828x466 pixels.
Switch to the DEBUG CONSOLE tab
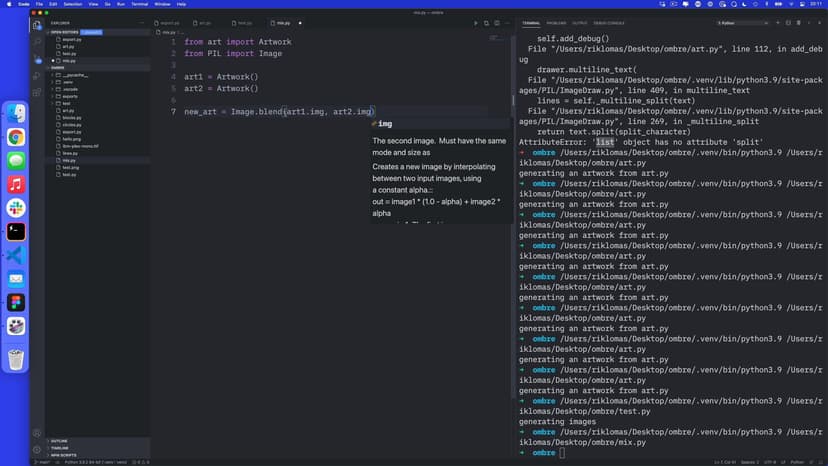click(608, 22)
